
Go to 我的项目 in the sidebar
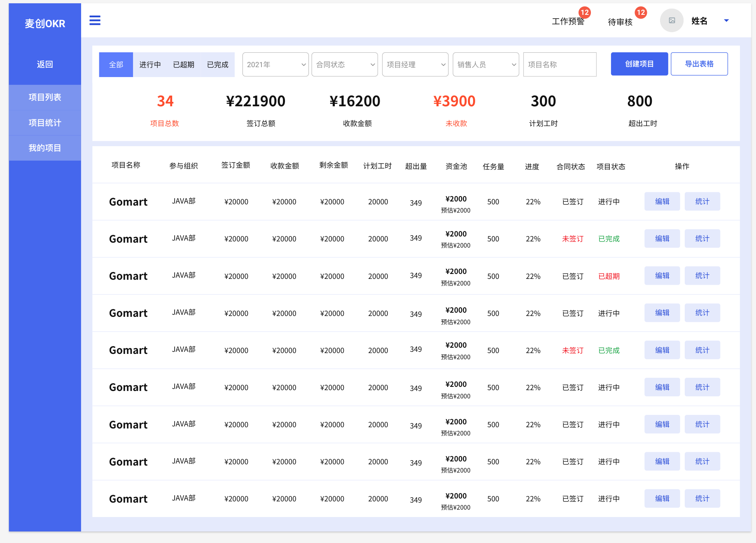click(x=45, y=148)
